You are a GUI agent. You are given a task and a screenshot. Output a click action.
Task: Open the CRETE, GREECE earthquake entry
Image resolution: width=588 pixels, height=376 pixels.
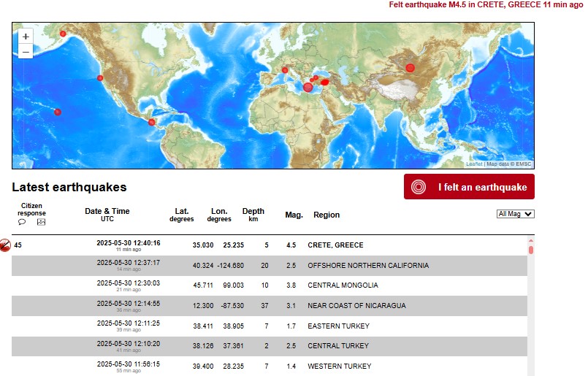[335, 245]
